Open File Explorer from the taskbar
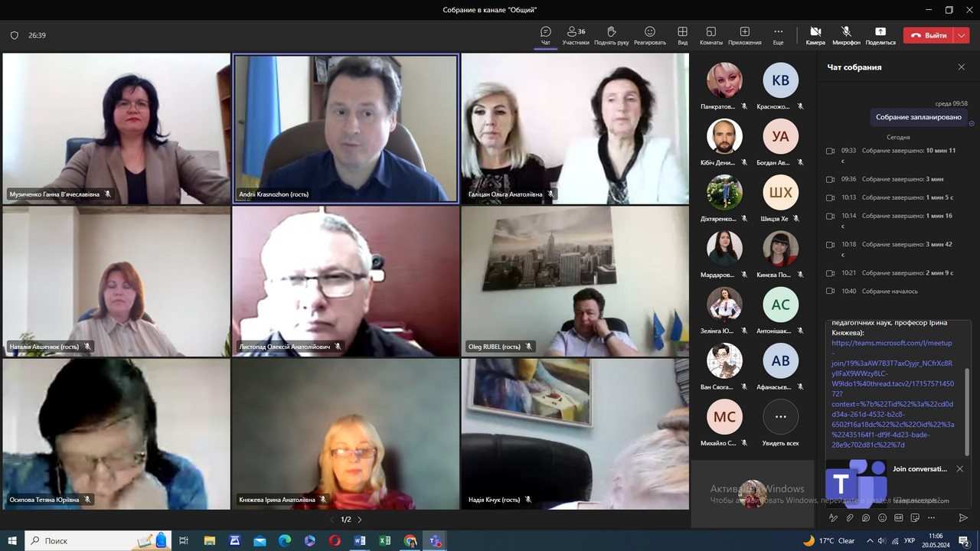The image size is (980, 551). (x=209, y=540)
